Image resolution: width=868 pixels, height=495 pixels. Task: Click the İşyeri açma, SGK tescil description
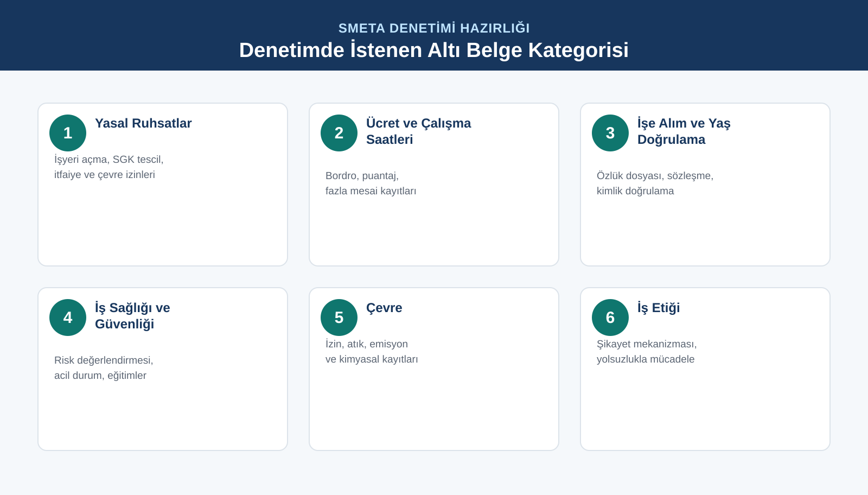coord(109,167)
